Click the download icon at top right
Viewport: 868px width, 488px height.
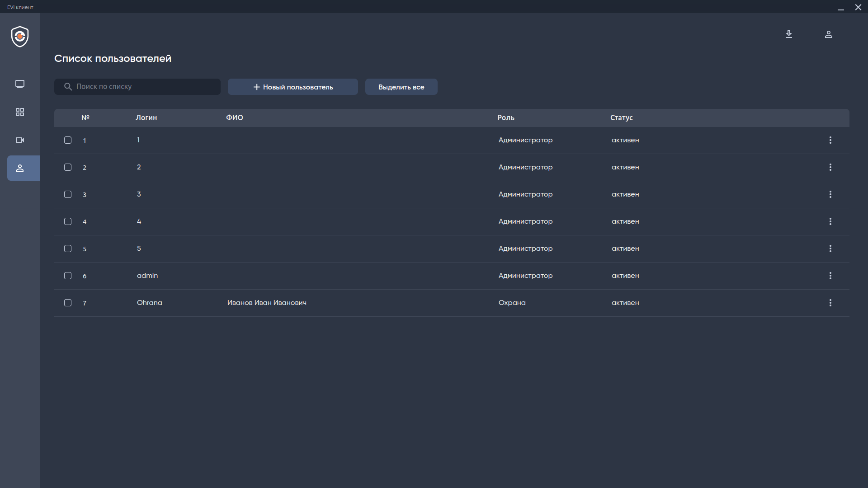coord(789,34)
